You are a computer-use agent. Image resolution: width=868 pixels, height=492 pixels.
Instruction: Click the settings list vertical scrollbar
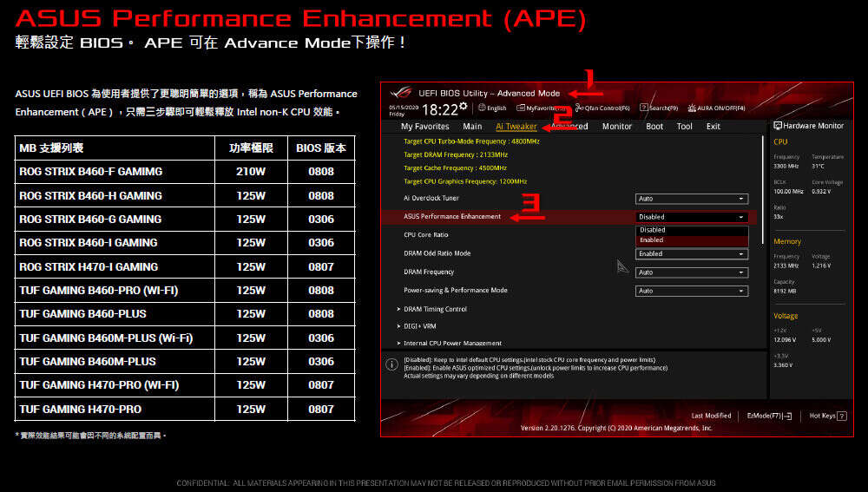pos(763,191)
